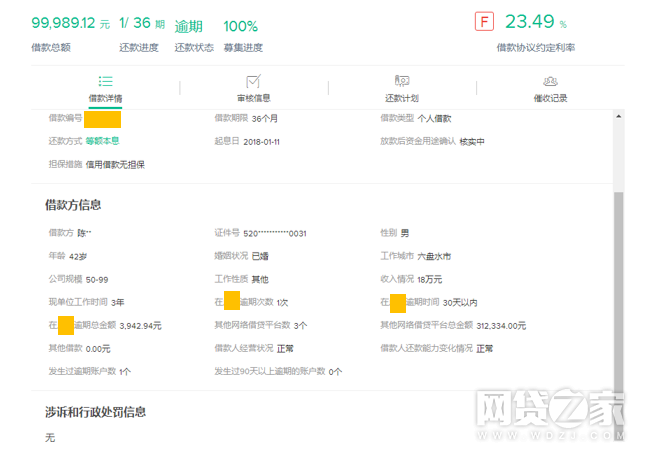648x450 pixels.
Task: Open the 还款计划 tab
Action: [402, 98]
